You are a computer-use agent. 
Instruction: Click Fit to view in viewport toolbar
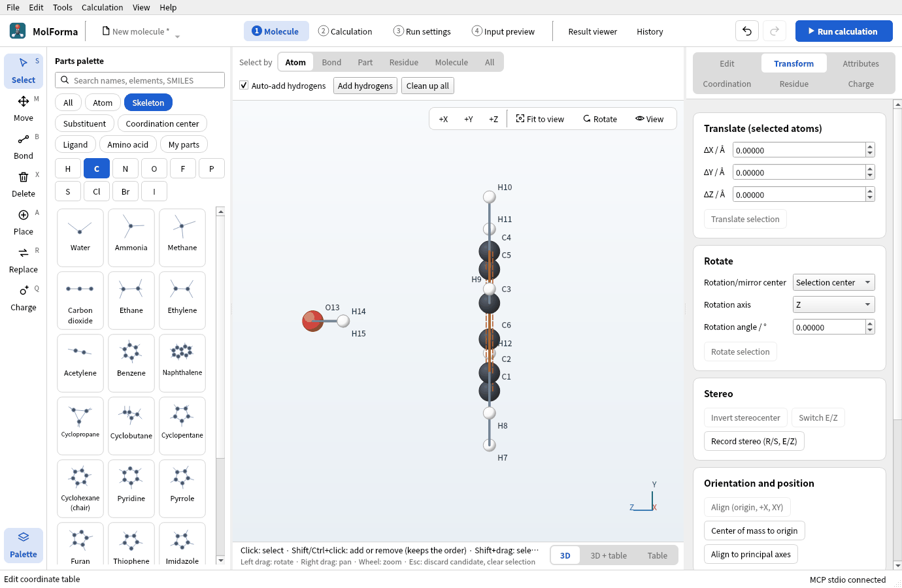point(540,119)
